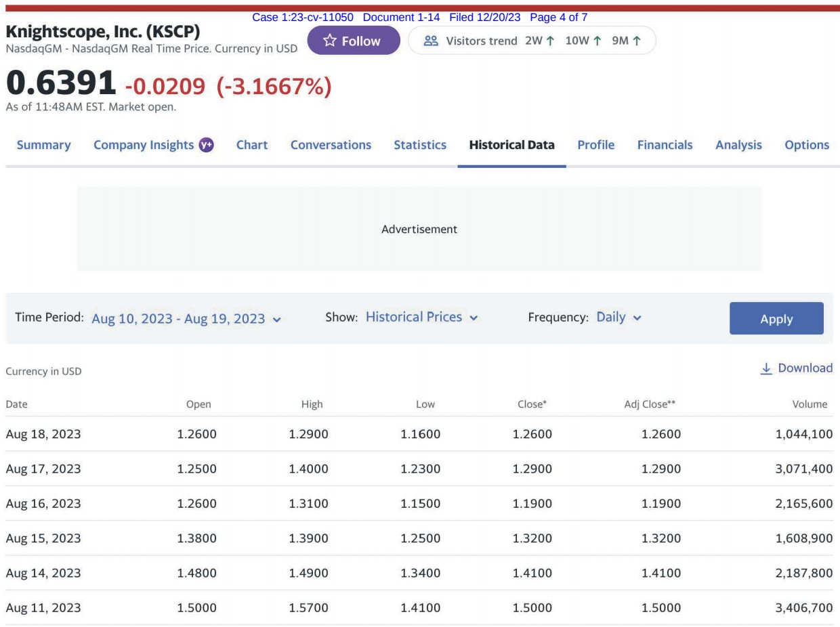Image resolution: width=840 pixels, height=627 pixels.
Task: Select the Statistics tab
Action: [420, 145]
